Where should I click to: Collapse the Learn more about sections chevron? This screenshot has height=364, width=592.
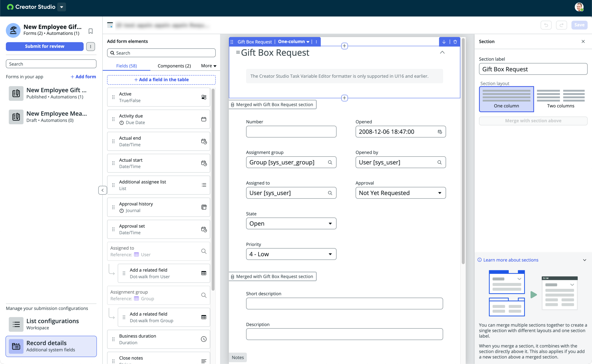(x=584, y=260)
